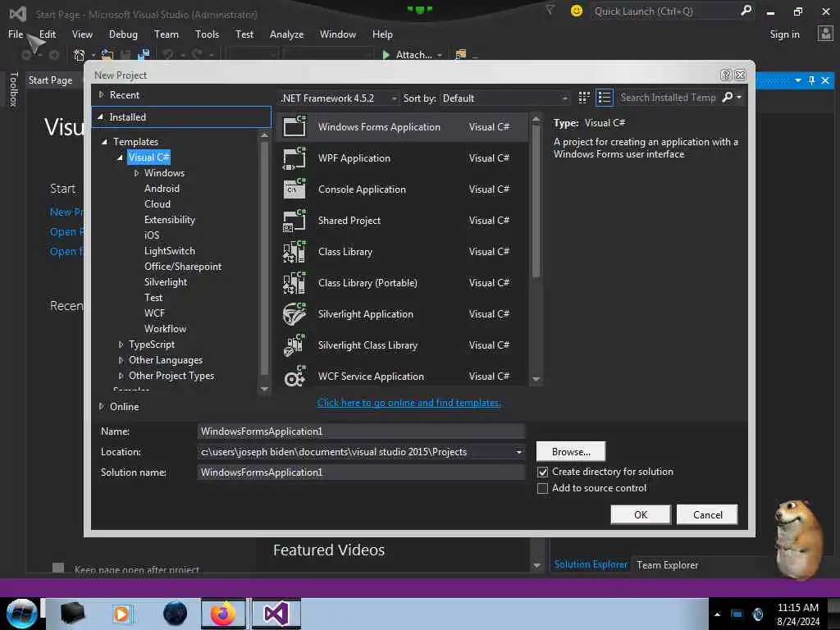The height and width of the screenshot is (630, 840).
Task: Open the media player taskbar icon
Action: tap(121, 614)
